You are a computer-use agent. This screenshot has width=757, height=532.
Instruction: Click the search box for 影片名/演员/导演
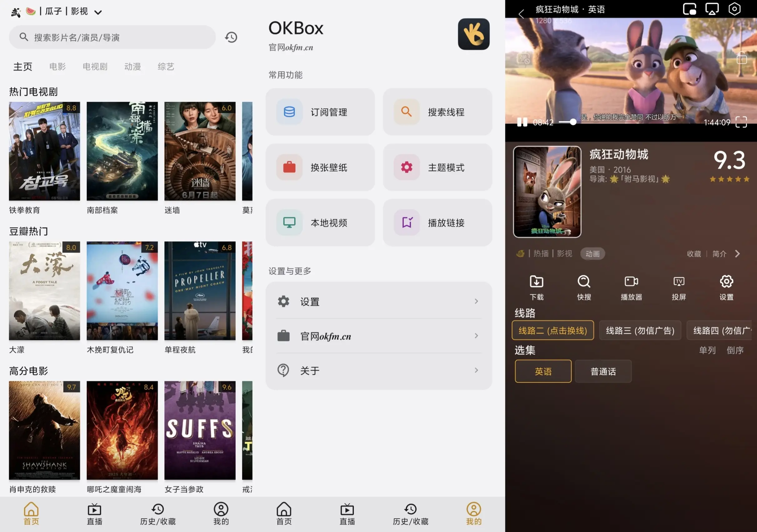click(x=112, y=37)
